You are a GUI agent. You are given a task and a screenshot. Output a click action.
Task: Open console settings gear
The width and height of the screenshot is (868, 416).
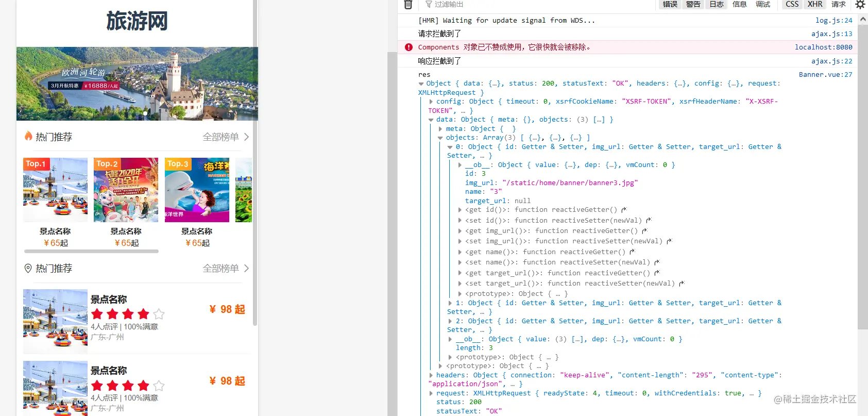click(x=860, y=5)
